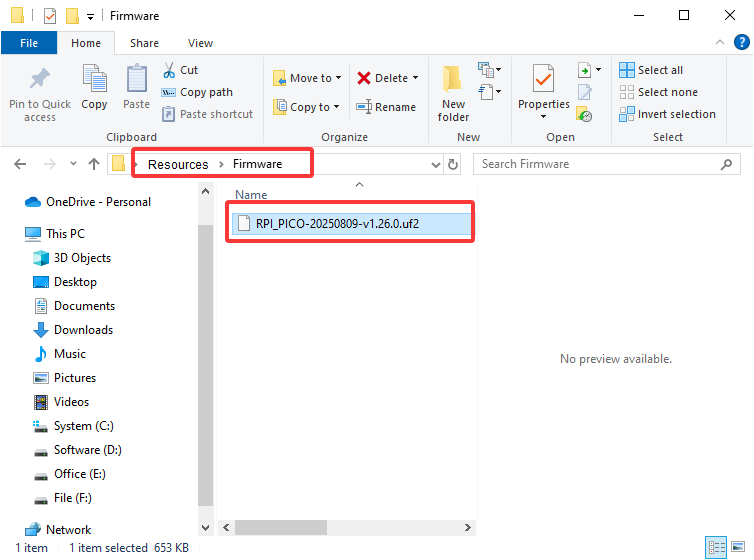Click Pin to Quick access icon
Screen dimensions: 754x560
tap(39, 79)
